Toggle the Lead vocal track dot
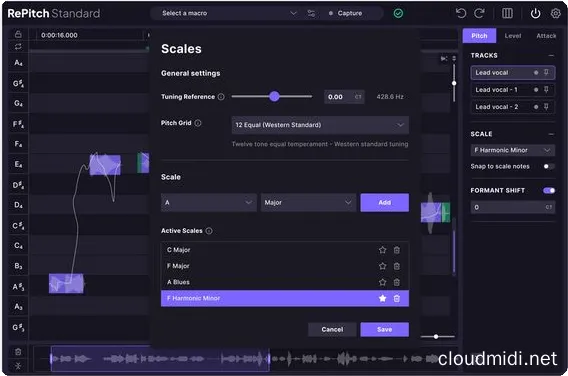This screenshot has width=568, height=376. pyautogui.click(x=536, y=72)
